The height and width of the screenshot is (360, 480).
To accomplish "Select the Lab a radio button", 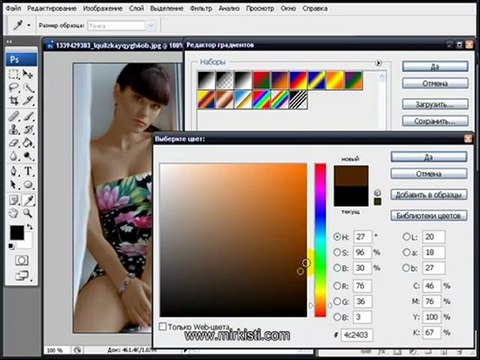I will tap(406, 252).
